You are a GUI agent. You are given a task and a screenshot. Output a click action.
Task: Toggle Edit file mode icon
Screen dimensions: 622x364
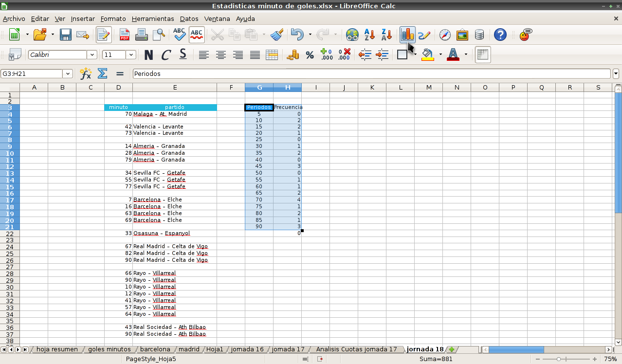[x=103, y=35]
